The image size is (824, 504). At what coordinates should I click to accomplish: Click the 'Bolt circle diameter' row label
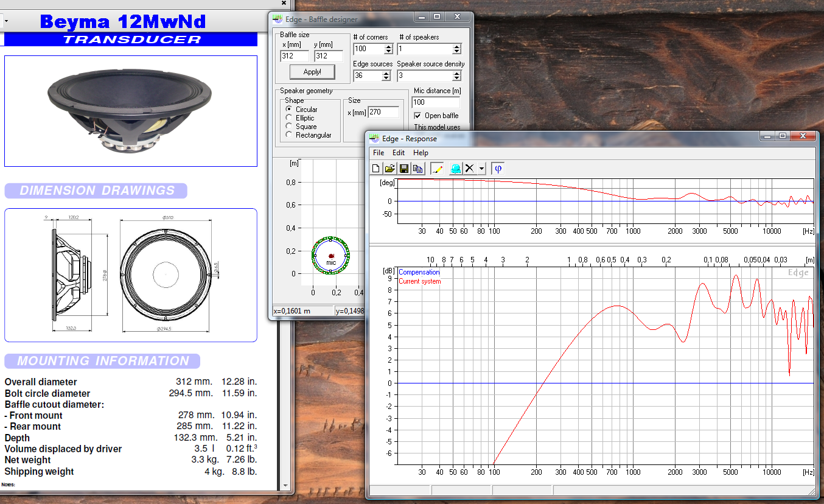pyautogui.click(x=47, y=393)
